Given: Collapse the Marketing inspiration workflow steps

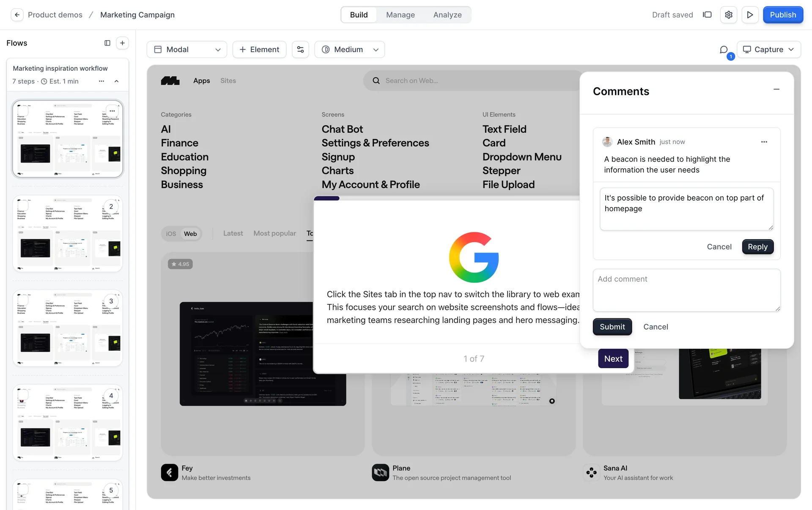Looking at the screenshot, I should (x=117, y=81).
